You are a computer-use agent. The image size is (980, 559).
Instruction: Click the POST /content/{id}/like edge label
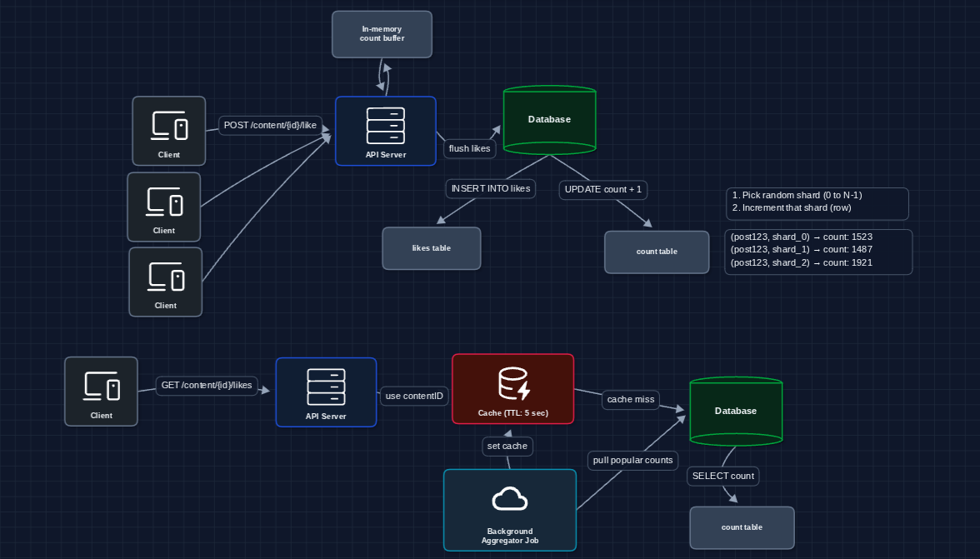(270, 125)
